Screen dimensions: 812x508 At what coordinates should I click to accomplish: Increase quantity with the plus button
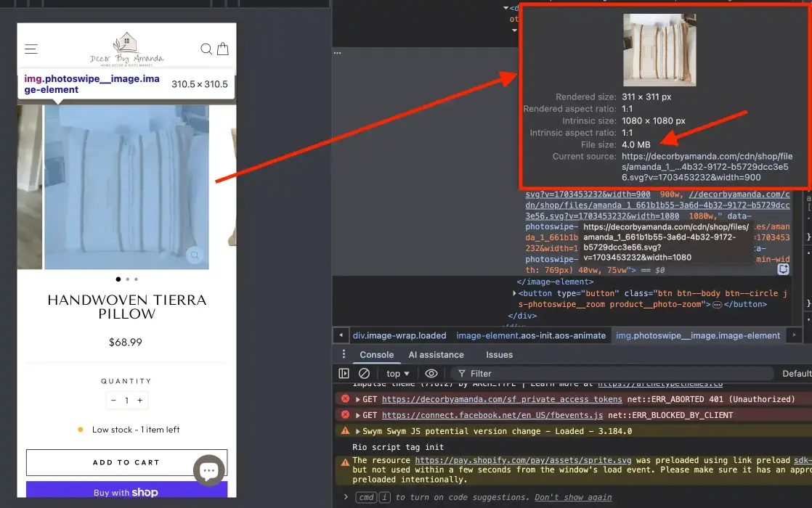point(140,401)
